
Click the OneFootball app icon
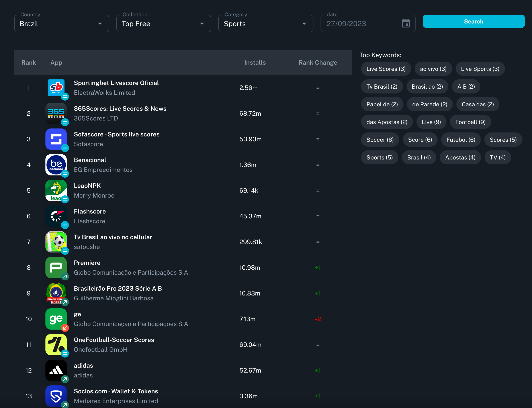coord(56,345)
